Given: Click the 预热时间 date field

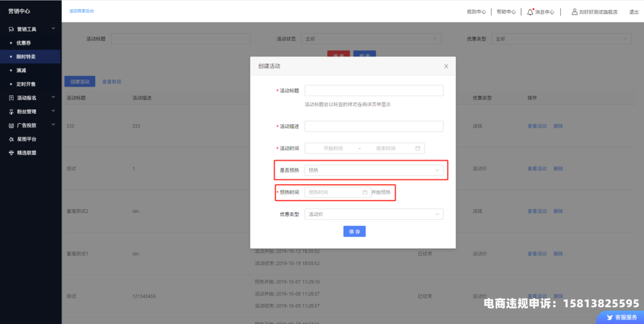Looking at the screenshot, I should [x=337, y=192].
